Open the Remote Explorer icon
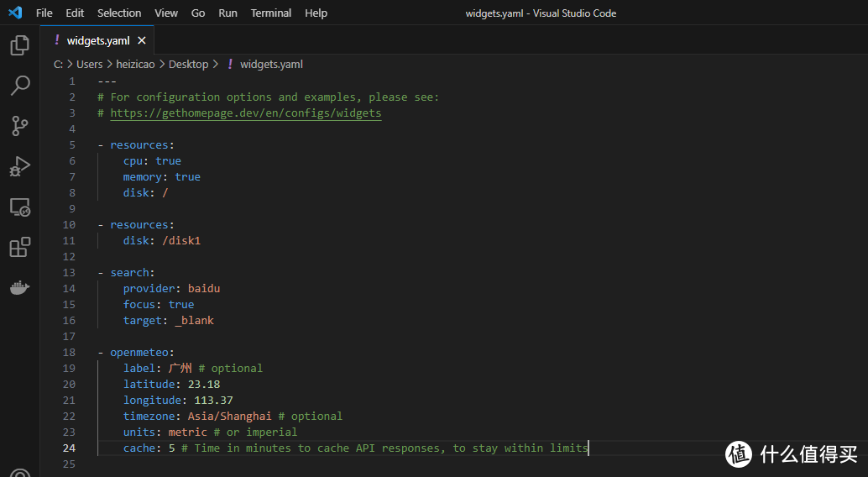This screenshot has height=477, width=868. pyautogui.click(x=19, y=207)
